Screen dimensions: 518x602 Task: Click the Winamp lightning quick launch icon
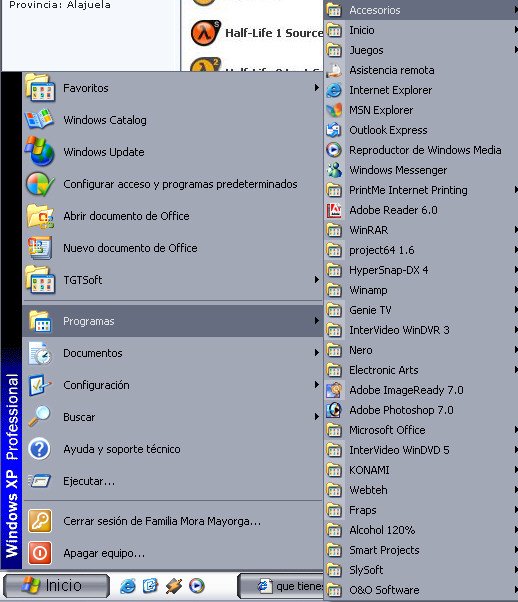click(x=174, y=586)
